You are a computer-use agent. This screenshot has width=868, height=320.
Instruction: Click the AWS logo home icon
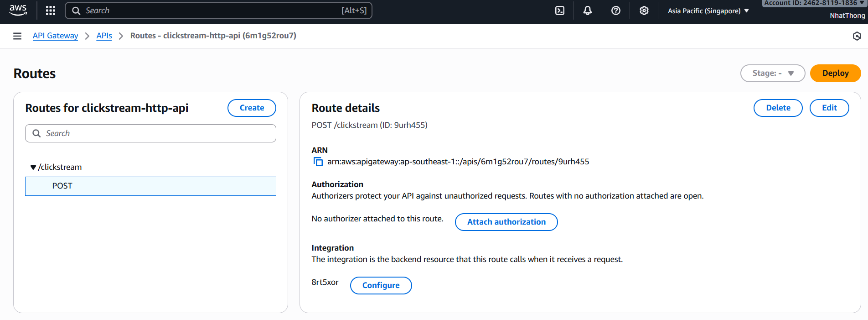pyautogui.click(x=18, y=10)
